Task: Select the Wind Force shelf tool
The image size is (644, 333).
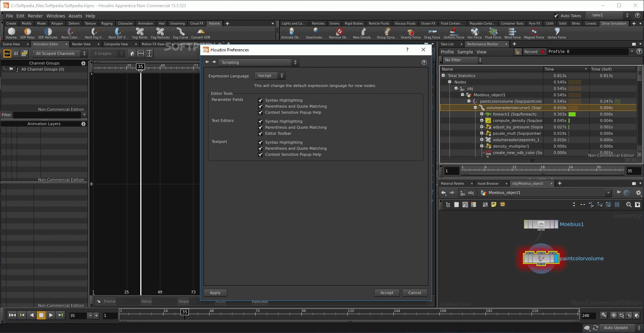Action: (x=512, y=33)
